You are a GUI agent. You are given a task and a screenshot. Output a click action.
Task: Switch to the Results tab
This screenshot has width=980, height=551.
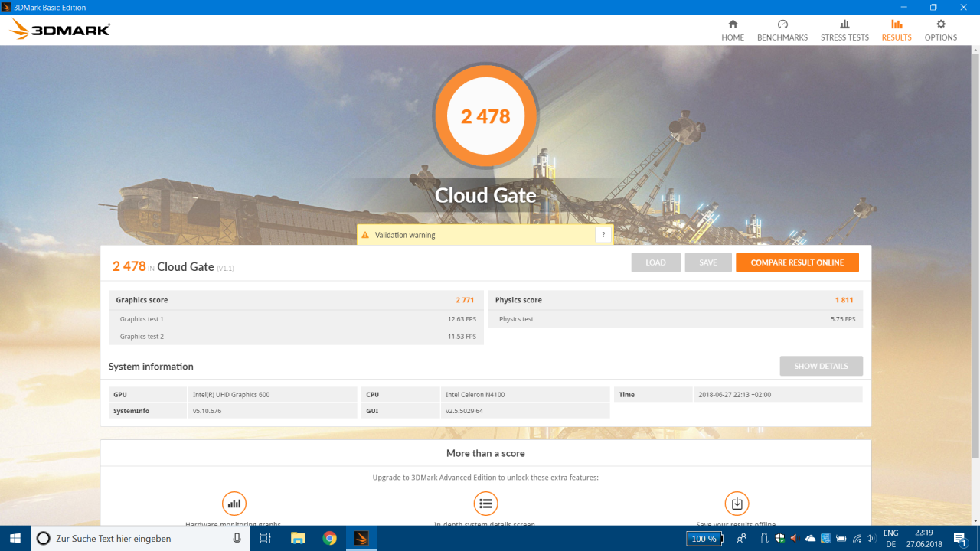pyautogui.click(x=896, y=31)
